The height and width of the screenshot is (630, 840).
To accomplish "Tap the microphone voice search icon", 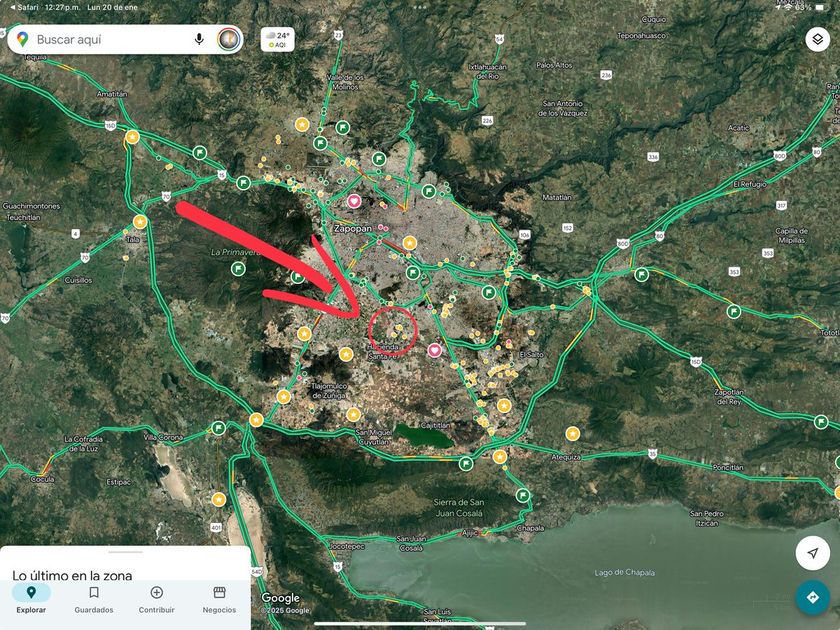I will tap(199, 39).
